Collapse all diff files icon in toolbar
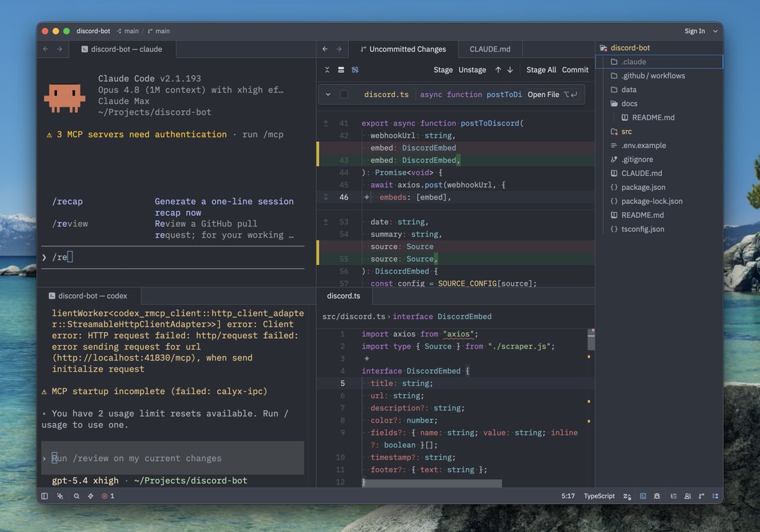This screenshot has height=532, width=760. coord(327,70)
